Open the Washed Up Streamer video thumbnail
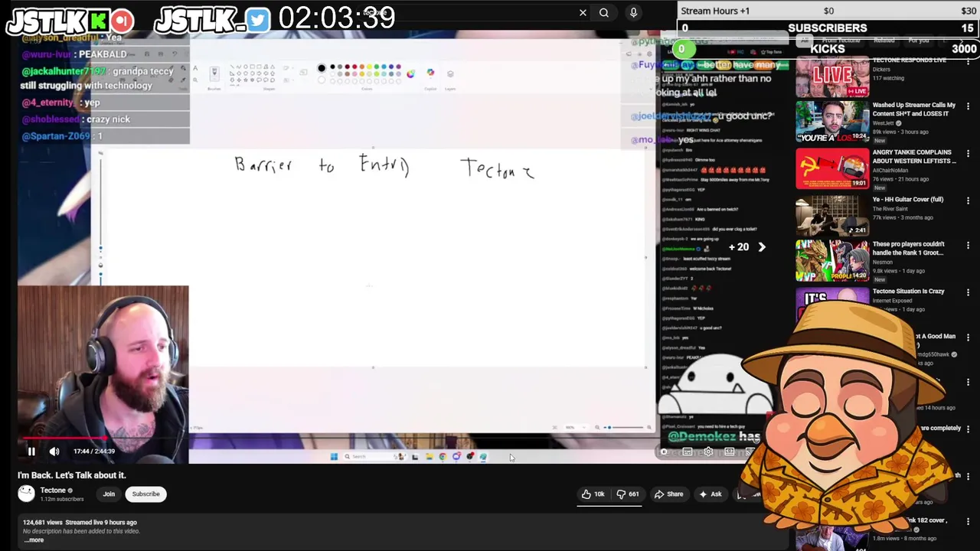Viewport: 980px width, 551px height. pos(832,122)
